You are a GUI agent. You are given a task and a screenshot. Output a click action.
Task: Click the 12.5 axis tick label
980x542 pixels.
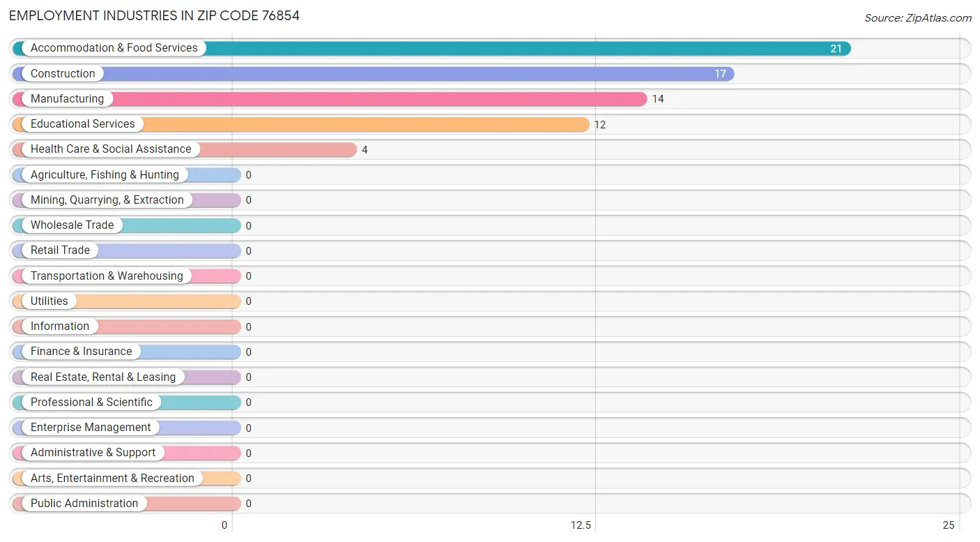(581, 525)
